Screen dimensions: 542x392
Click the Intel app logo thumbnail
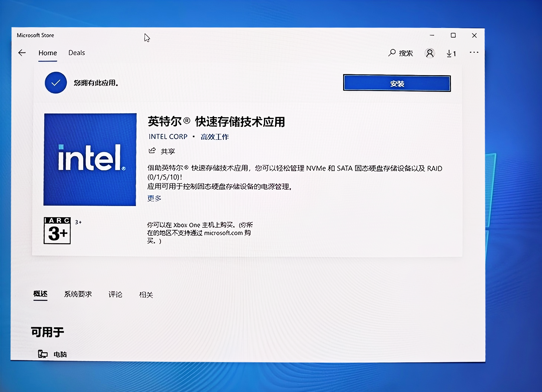[90, 160]
